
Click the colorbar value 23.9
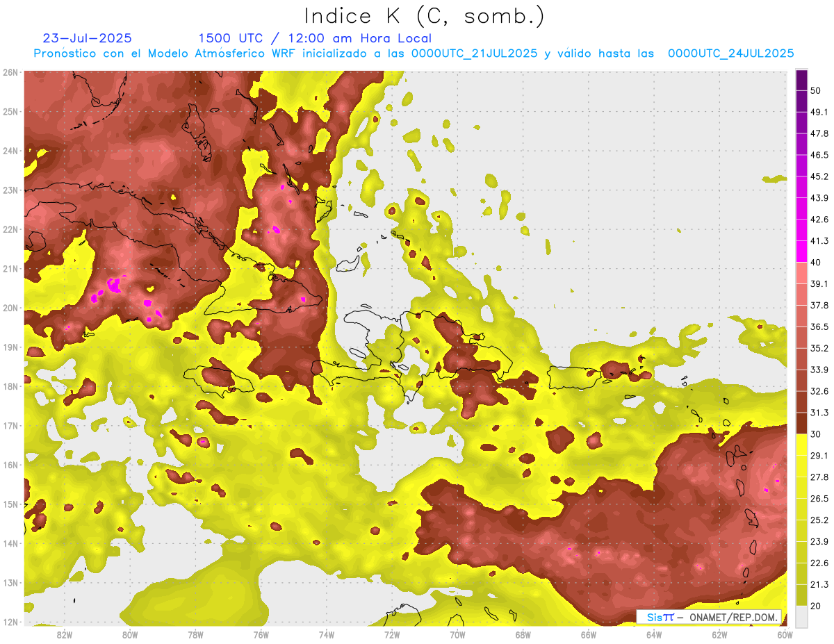[819, 541]
